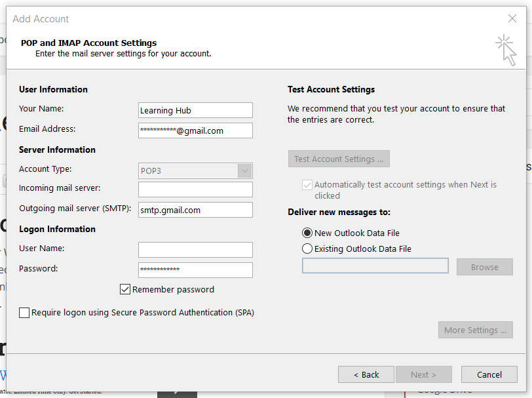Cancel the Add Account wizard
Screen dimensions: 532x398
coord(489,374)
